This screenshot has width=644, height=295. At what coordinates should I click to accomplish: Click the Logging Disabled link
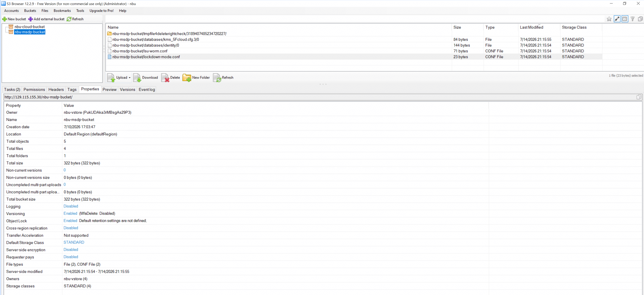tap(71, 206)
